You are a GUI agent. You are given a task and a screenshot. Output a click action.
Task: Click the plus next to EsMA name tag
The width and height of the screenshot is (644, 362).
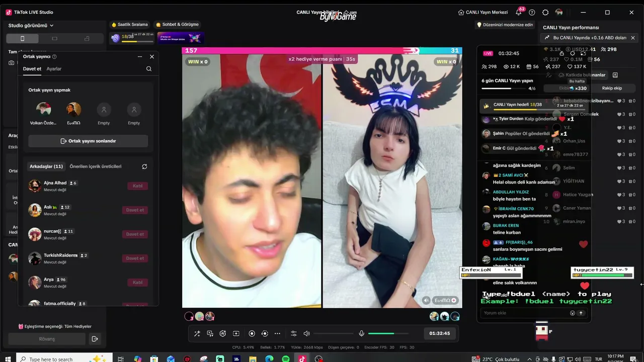pyautogui.click(x=454, y=300)
